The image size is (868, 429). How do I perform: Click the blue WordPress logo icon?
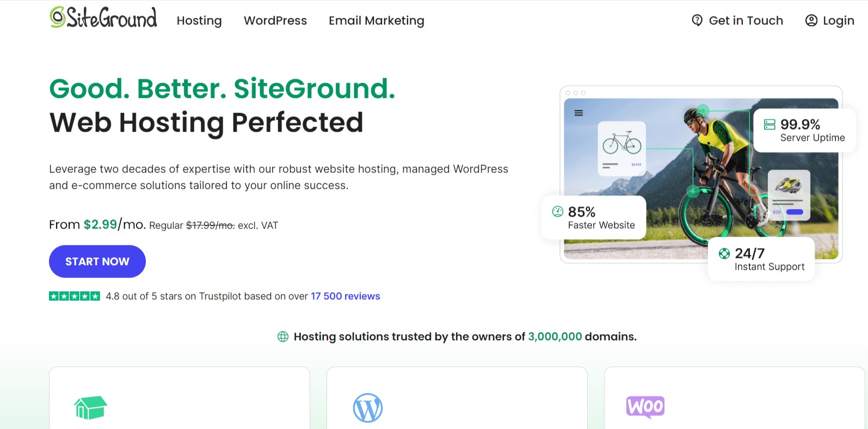point(368,408)
